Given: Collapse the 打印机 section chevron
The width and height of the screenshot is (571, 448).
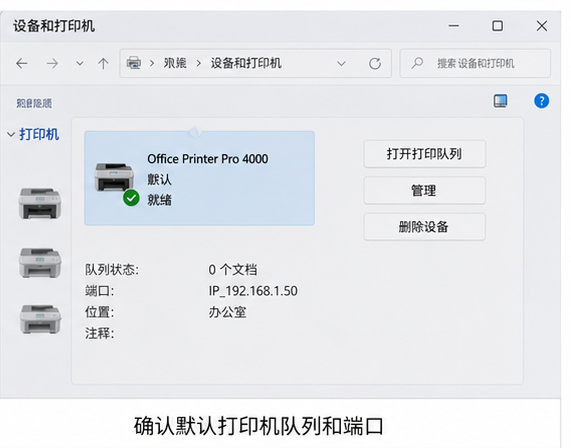Looking at the screenshot, I should [x=11, y=135].
